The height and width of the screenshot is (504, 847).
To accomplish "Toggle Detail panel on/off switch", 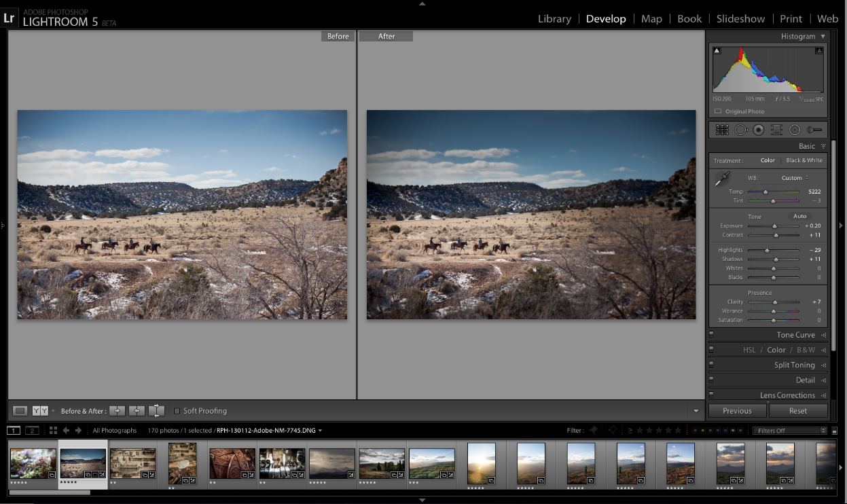I will [x=711, y=380].
